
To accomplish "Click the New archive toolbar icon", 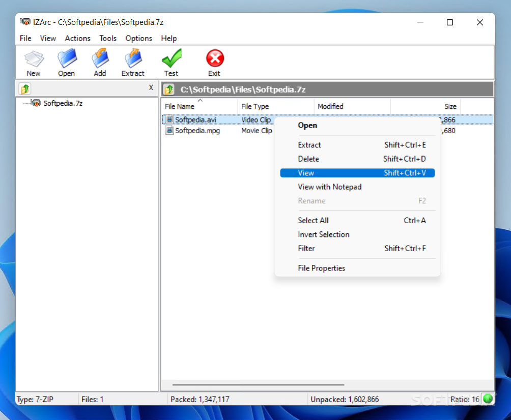I will click(x=34, y=59).
